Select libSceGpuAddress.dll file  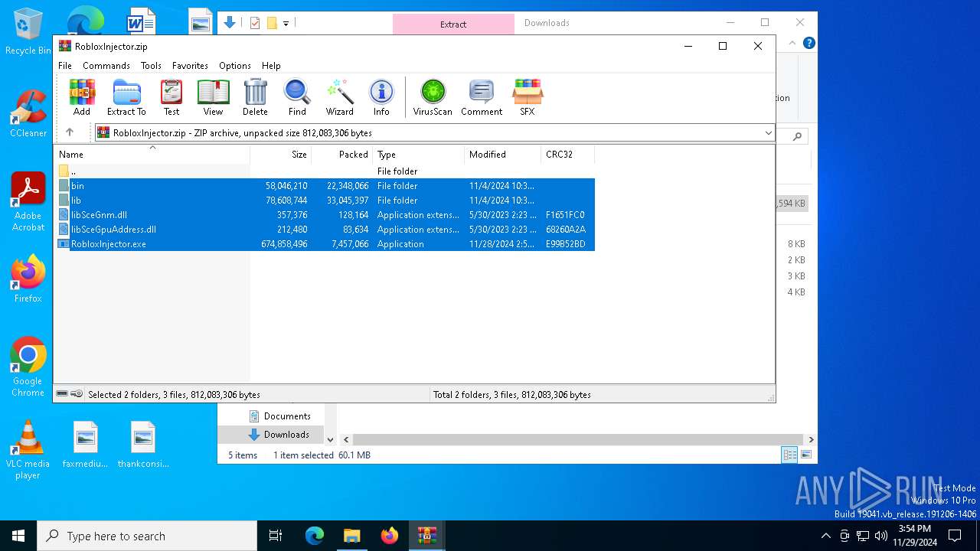(x=325, y=230)
